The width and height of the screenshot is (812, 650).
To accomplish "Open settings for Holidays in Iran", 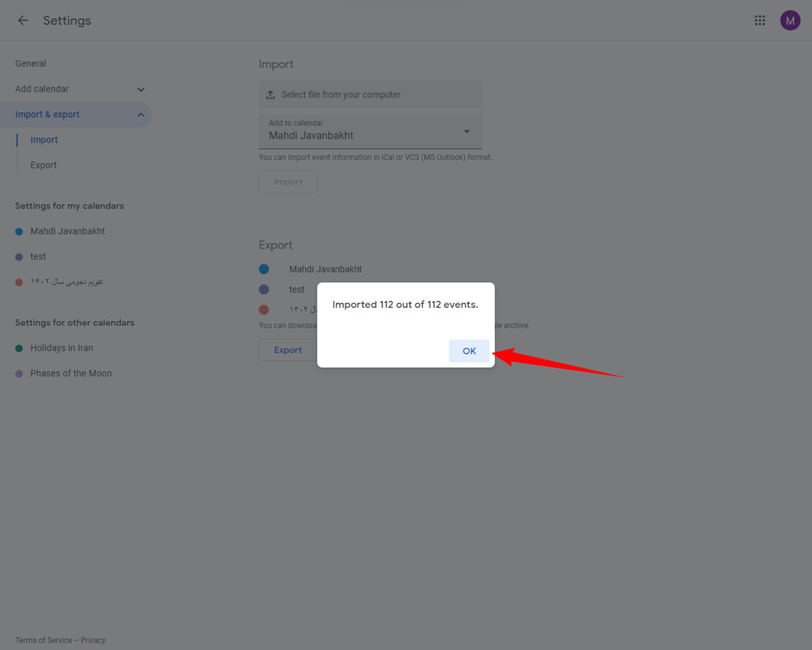I will pyautogui.click(x=62, y=348).
